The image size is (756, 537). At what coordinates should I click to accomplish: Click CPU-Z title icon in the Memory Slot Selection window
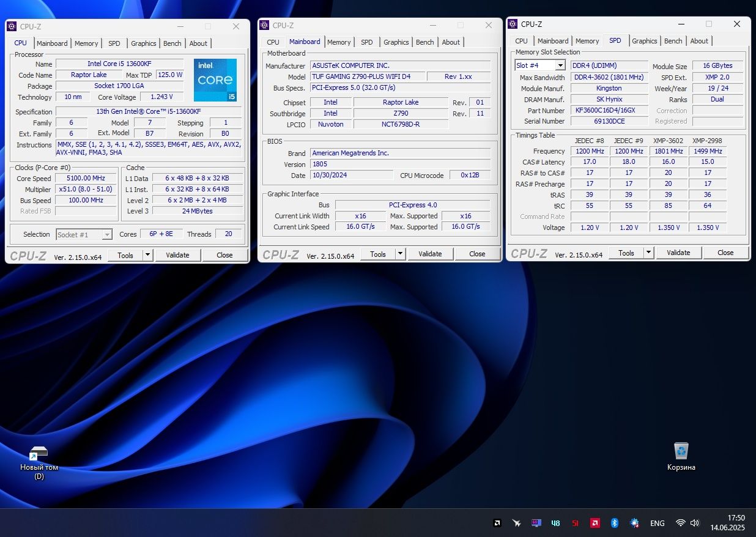[513, 24]
